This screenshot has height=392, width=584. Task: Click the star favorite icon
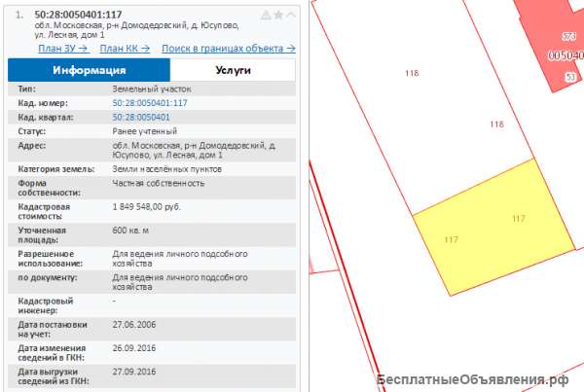click(278, 16)
